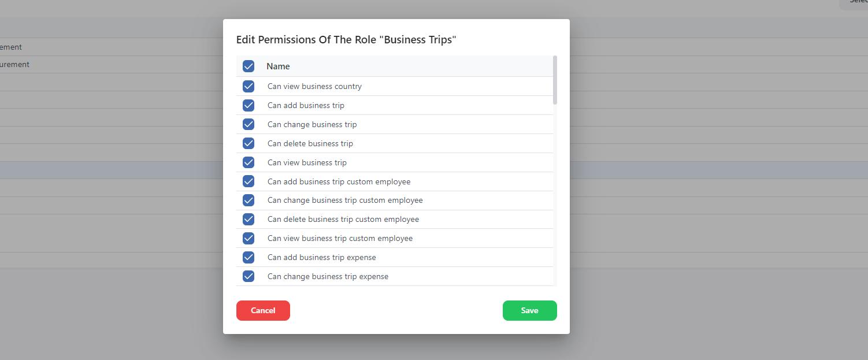Click the "Name" column header

click(278, 66)
